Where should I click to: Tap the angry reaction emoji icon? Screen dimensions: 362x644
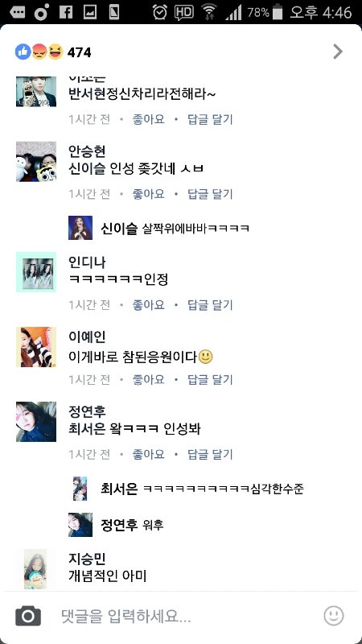point(39,52)
